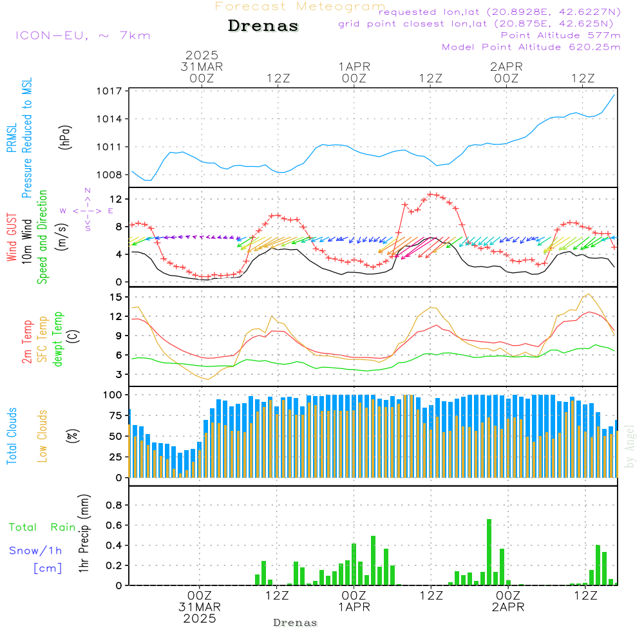The height and width of the screenshot is (644, 644).
Task: Click the "0.6" precipitation axis value
Action: click(114, 526)
